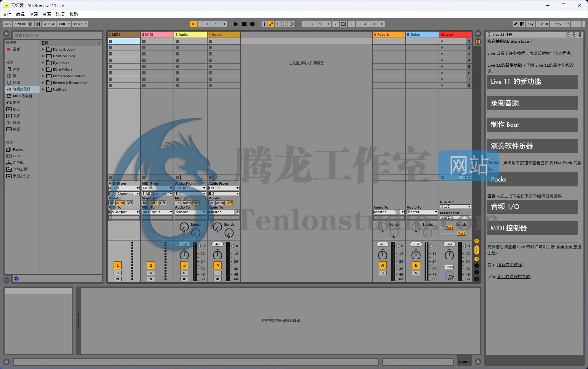Screen dimensions: 588x369
Task: Enable the MIDI Arrangement Overdub plus button
Action: pyautogui.click(x=264, y=24)
